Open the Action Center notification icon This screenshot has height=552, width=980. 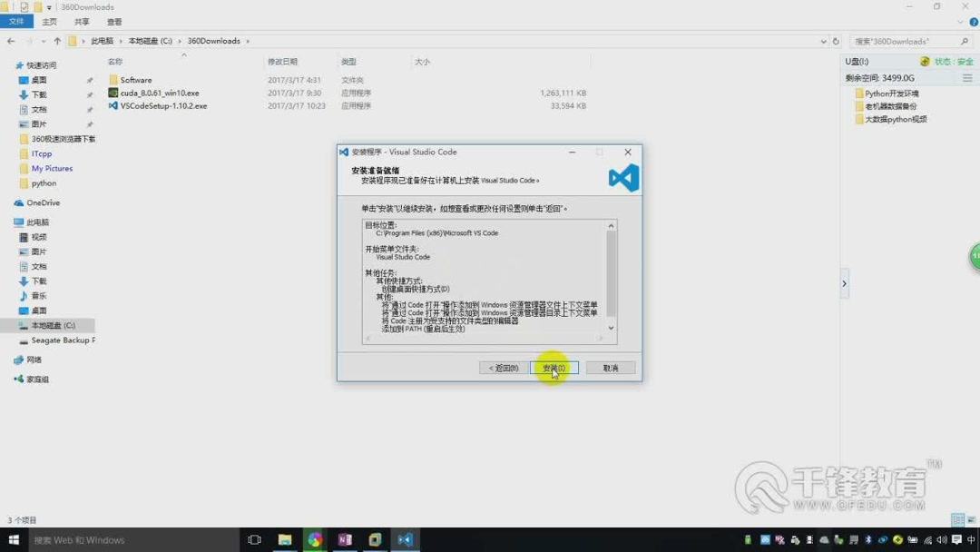tap(956, 539)
